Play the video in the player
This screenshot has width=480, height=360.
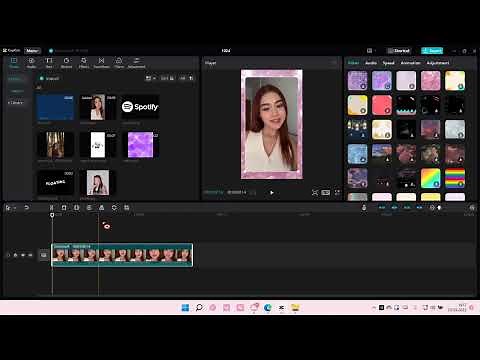(x=272, y=193)
